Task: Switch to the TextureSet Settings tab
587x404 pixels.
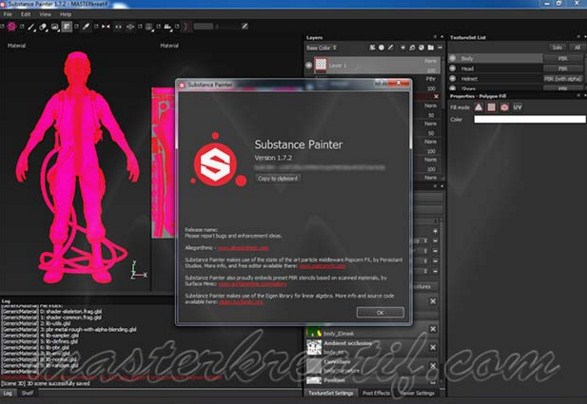Action: pyautogui.click(x=331, y=393)
